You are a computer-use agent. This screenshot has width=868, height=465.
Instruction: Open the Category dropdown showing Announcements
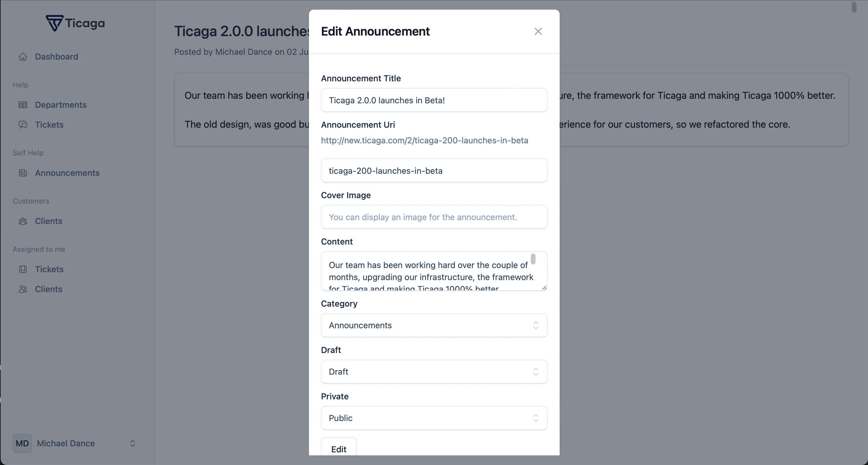click(x=434, y=325)
